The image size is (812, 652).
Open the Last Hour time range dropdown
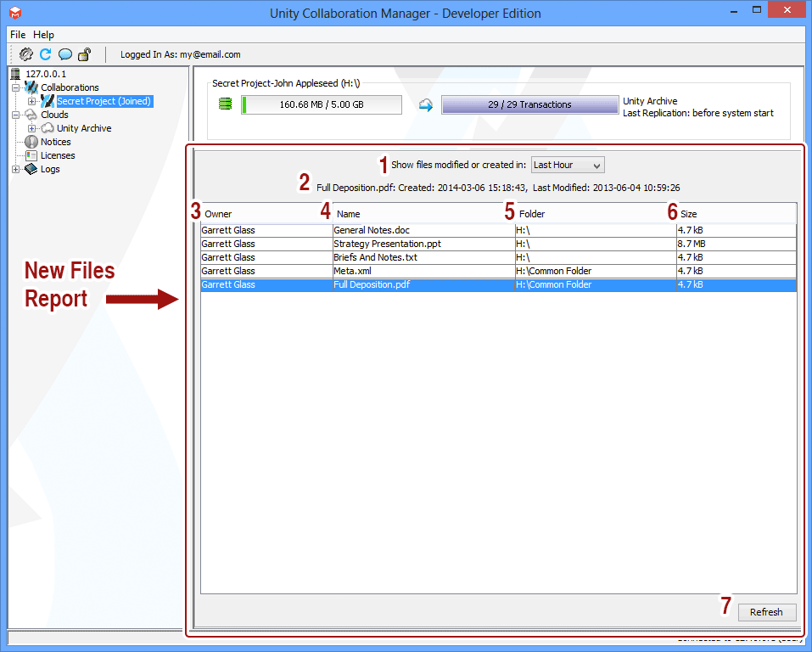pos(568,165)
